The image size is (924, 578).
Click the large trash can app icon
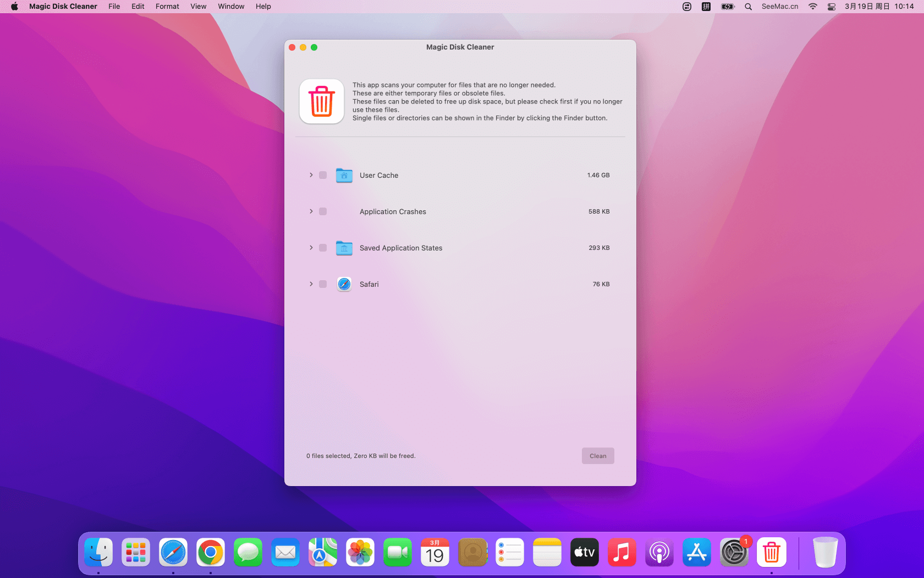tap(322, 101)
